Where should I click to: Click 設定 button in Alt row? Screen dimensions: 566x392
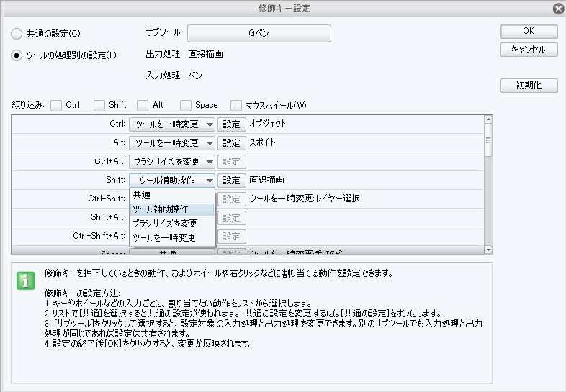click(232, 143)
